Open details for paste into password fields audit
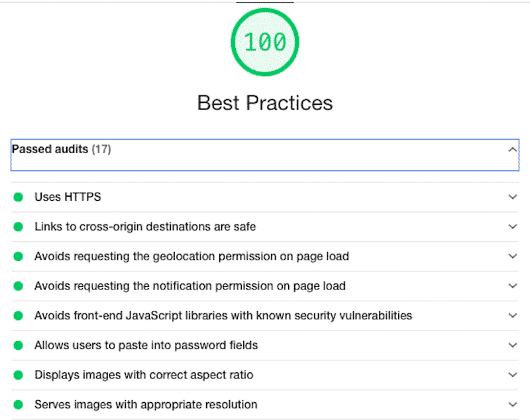 [x=513, y=345]
